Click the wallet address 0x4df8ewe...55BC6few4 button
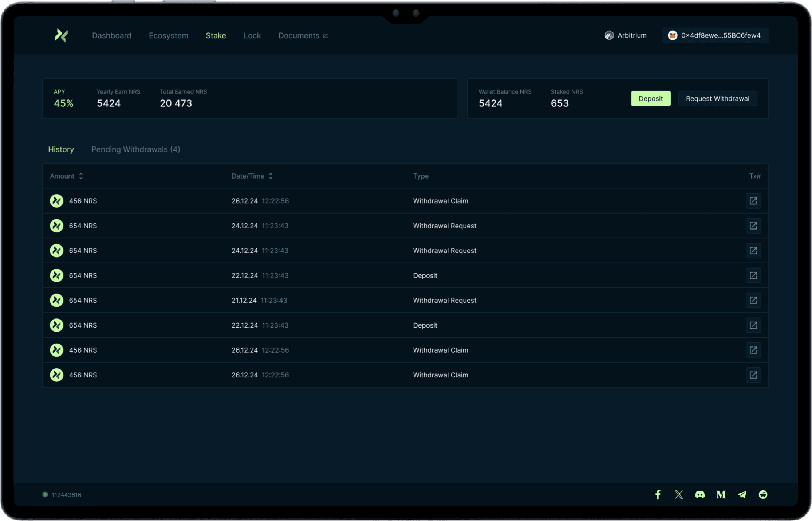Image resolution: width=812 pixels, height=521 pixels. [x=715, y=35]
